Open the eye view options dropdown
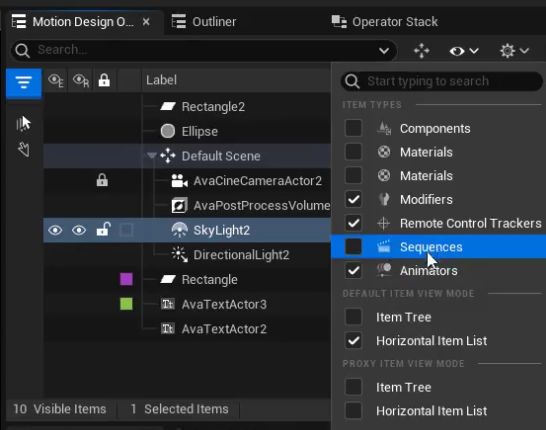This screenshot has width=546, height=430. point(463,51)
